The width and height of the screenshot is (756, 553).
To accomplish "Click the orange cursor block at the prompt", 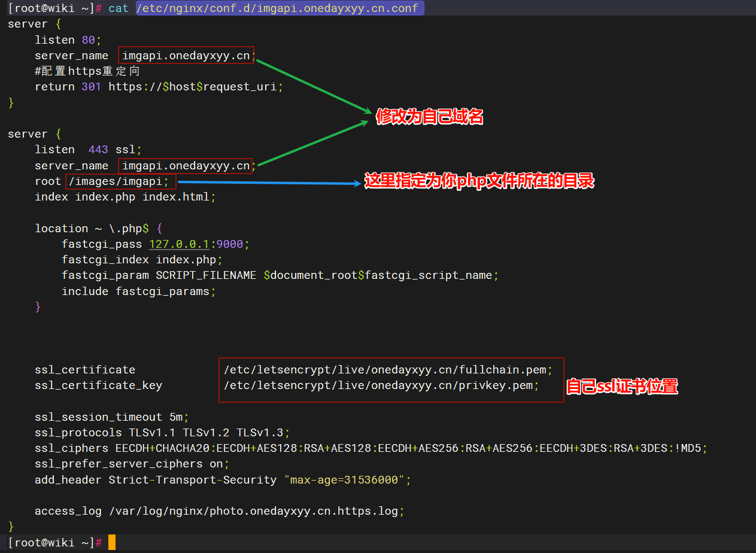I will [112, 542].
